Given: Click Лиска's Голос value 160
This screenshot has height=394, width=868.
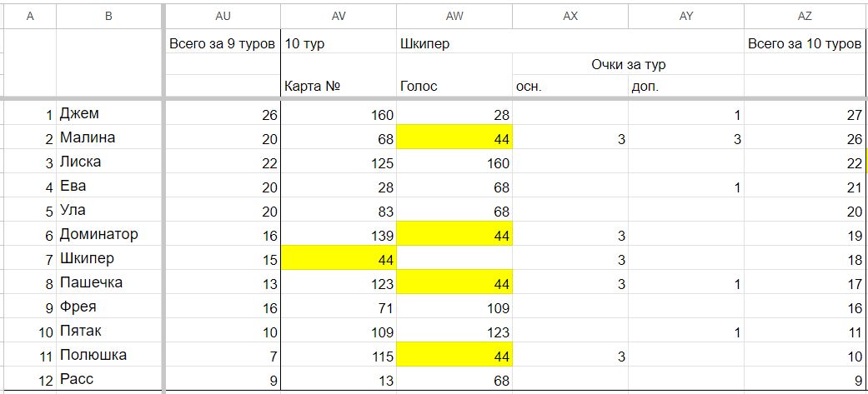Looking at the screenshot, I should pyautogui.click(x=454, y=162).
